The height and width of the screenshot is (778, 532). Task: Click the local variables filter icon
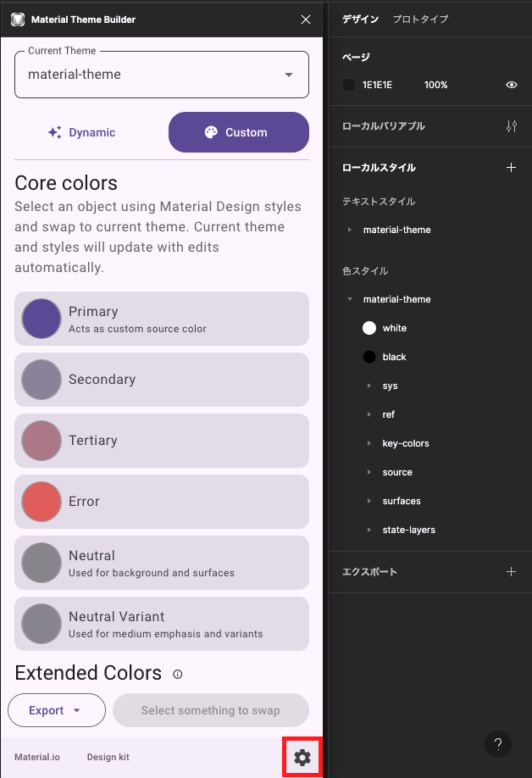coord(511,125)
